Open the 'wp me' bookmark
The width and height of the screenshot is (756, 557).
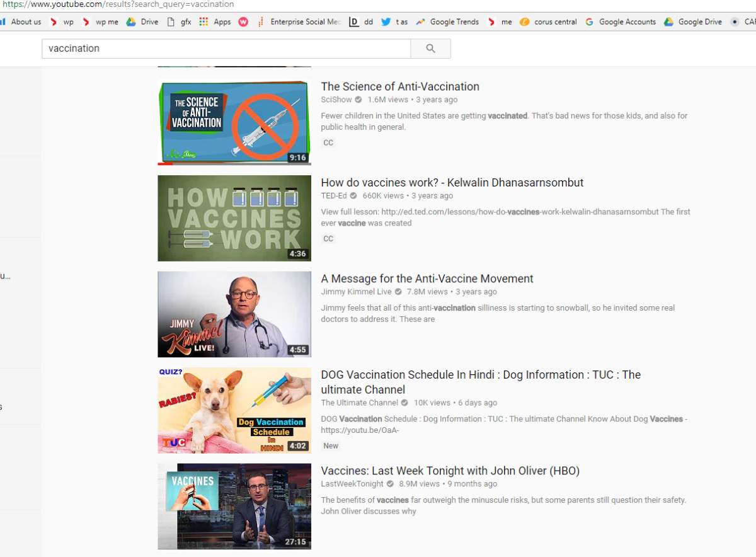point(100,21)
